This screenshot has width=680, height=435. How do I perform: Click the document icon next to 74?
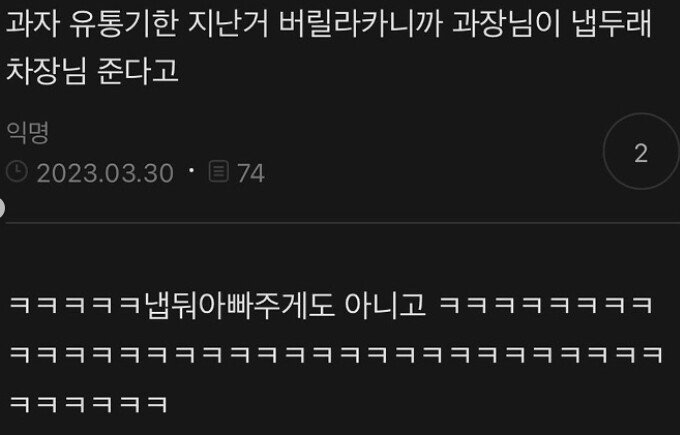[x=219, y=171]
